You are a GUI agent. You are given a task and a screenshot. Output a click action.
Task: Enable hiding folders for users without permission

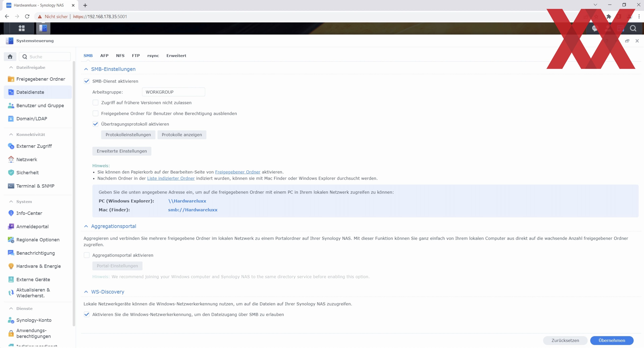tap(95, 113)
